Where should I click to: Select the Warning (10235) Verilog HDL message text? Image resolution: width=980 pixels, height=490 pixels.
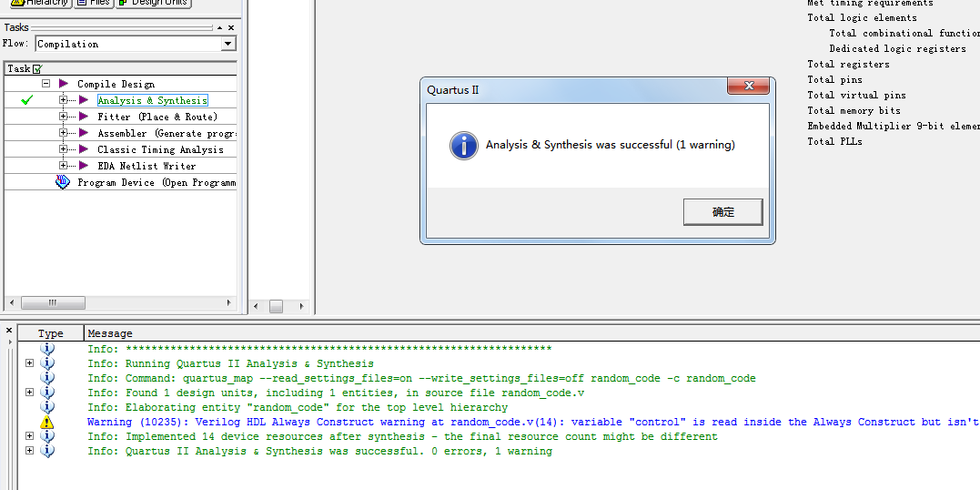click(533, 423)
